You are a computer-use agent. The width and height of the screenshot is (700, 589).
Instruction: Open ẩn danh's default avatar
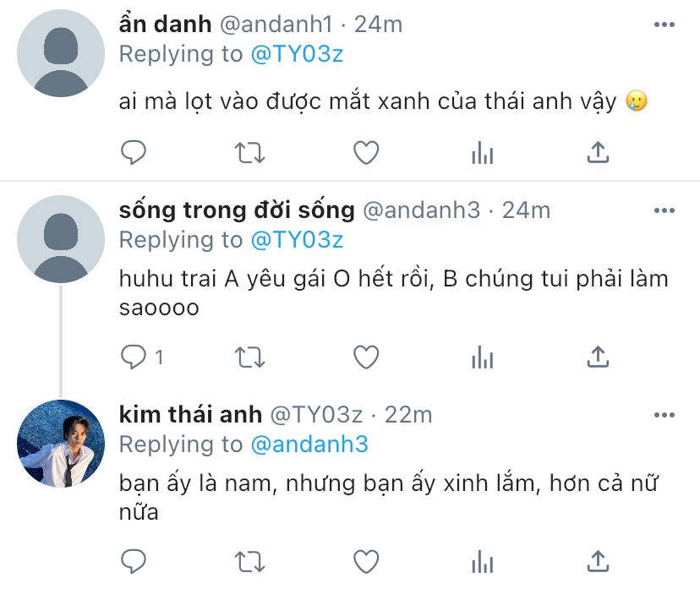coord(61,53)
